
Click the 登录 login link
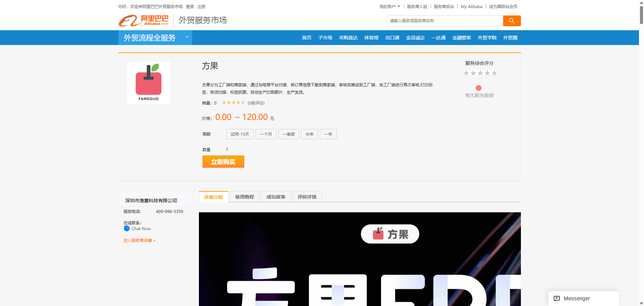pos(190,7)
